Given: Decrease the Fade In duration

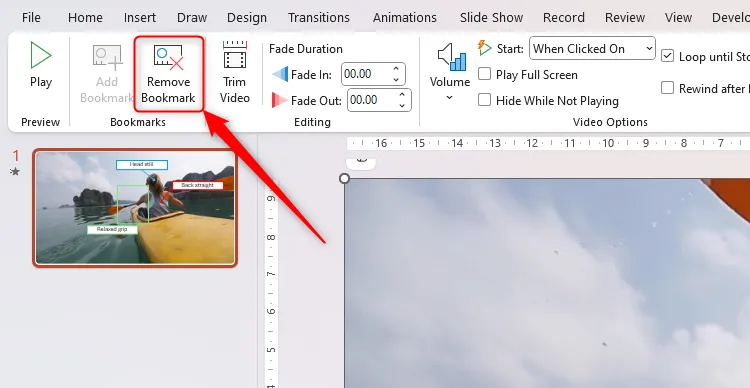Looking at the screenshot, I should pos(396,79).
